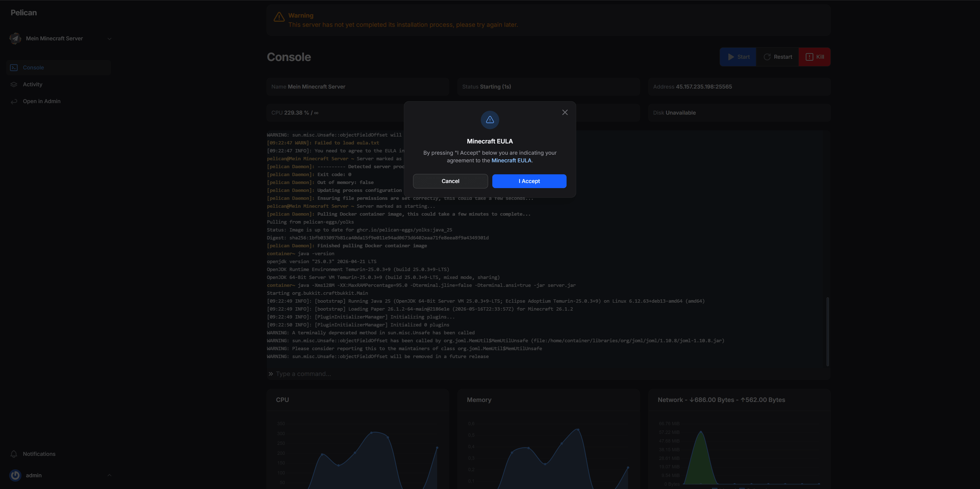Click the Pelican logo text
Screen dimensions: 980x489
[23, 13]
